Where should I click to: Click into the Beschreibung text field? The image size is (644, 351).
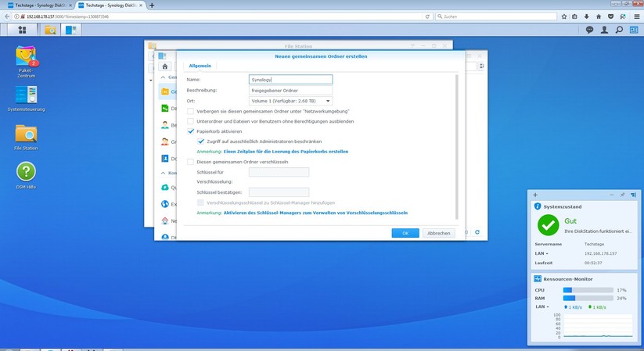click(x=290, y=90)
